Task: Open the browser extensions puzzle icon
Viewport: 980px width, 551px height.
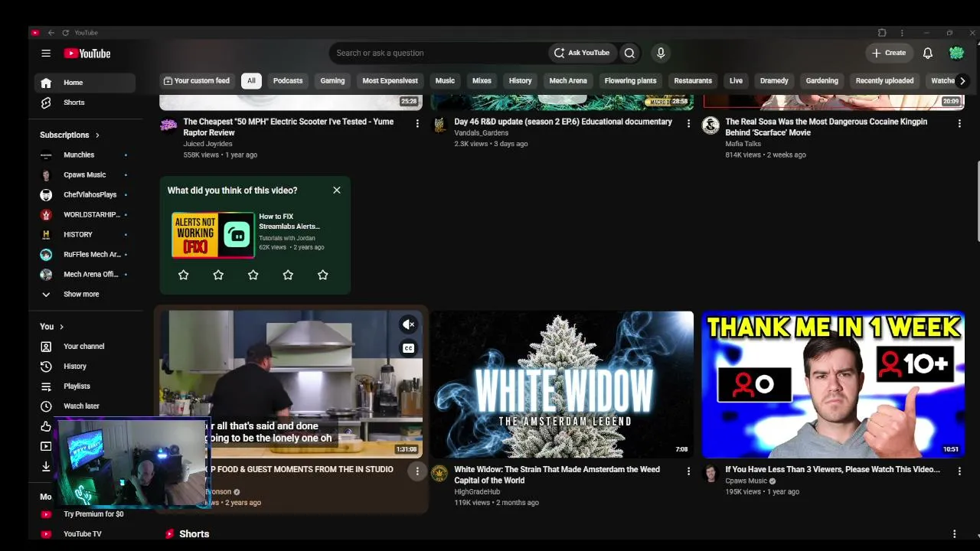Action: pos(882,33)
